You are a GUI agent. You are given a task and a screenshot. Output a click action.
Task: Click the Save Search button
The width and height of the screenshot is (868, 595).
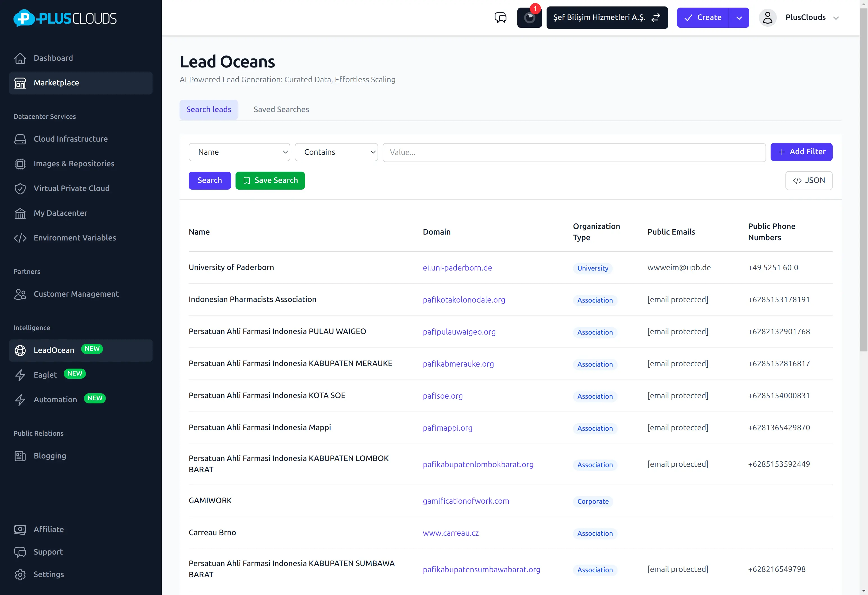270,181
